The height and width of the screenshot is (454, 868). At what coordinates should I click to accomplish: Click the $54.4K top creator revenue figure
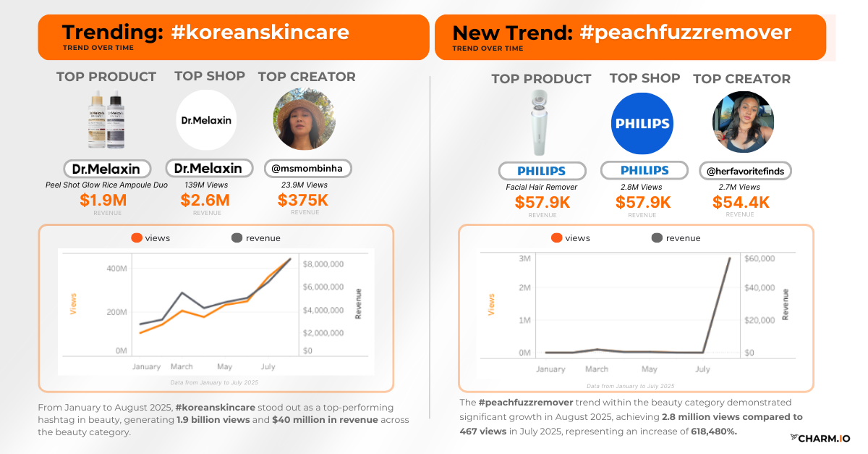(741, 203)
